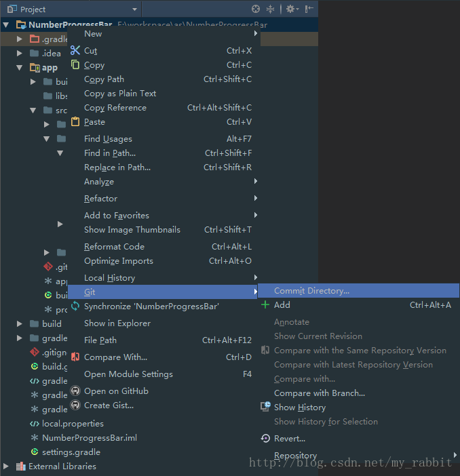Click the highlighted Git menu entry
The image size is (460, 476).
(x=163, y=292)
